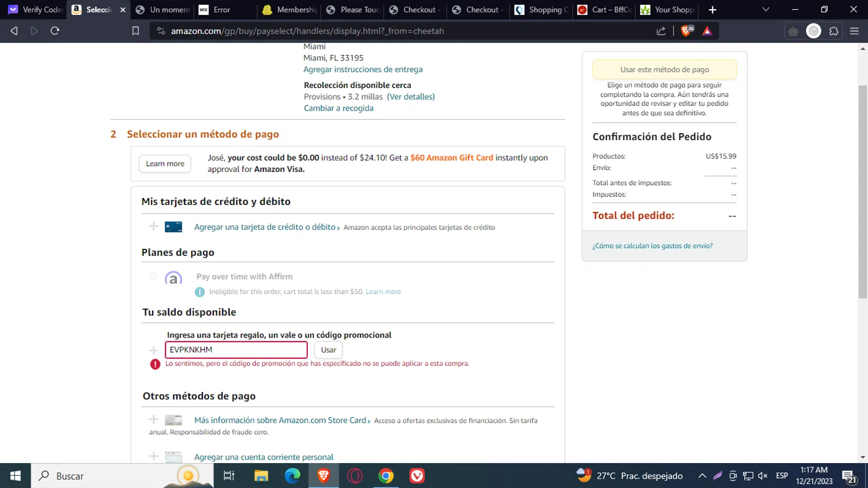Click the browser forward arrow
This screenshot has height=488, width=868.
34,31
